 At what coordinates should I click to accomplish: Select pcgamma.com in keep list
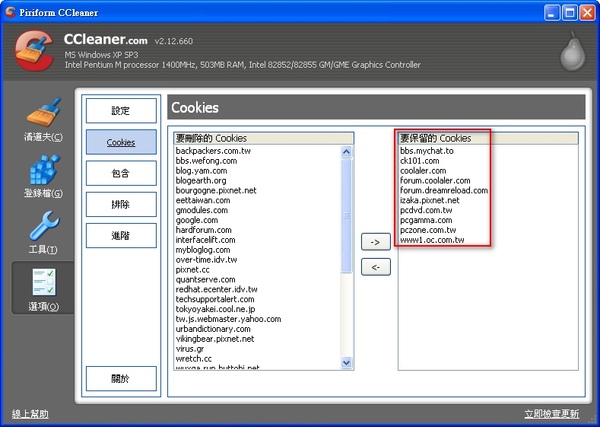pos(426,220)
